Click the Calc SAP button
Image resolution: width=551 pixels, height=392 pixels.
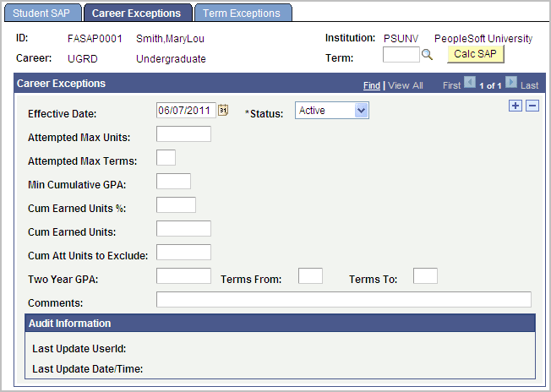coord(476,54)
